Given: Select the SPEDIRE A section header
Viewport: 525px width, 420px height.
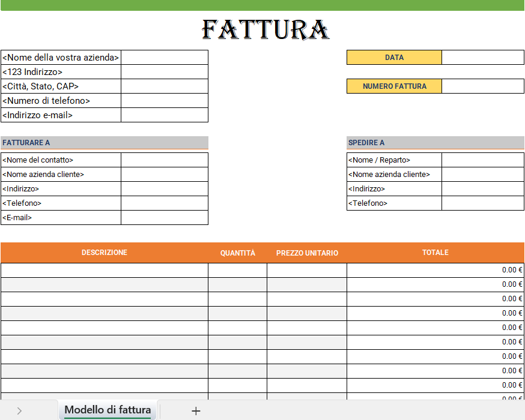Looking at the screenshot, I should point(435,142).
